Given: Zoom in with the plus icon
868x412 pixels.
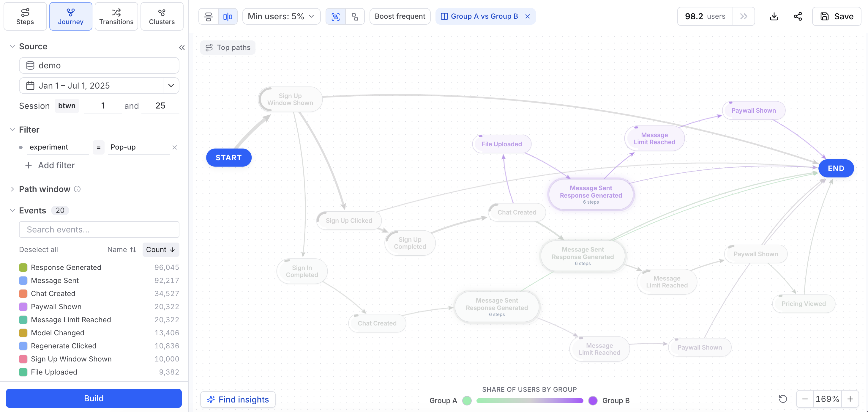Looking at the screenshot, I should tap(850, 399).
